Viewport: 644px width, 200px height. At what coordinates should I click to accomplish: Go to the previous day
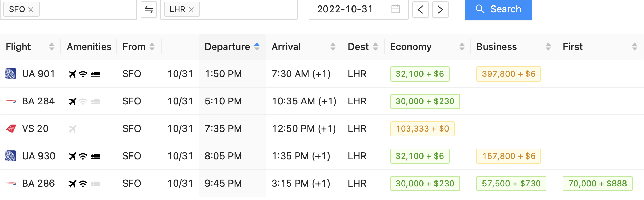point(420,9)
